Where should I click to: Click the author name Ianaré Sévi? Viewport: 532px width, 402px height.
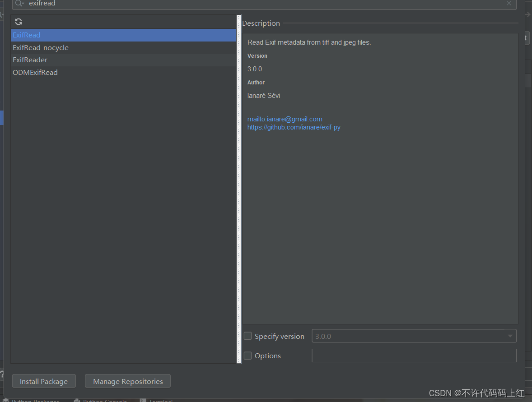tap(264, 96)
